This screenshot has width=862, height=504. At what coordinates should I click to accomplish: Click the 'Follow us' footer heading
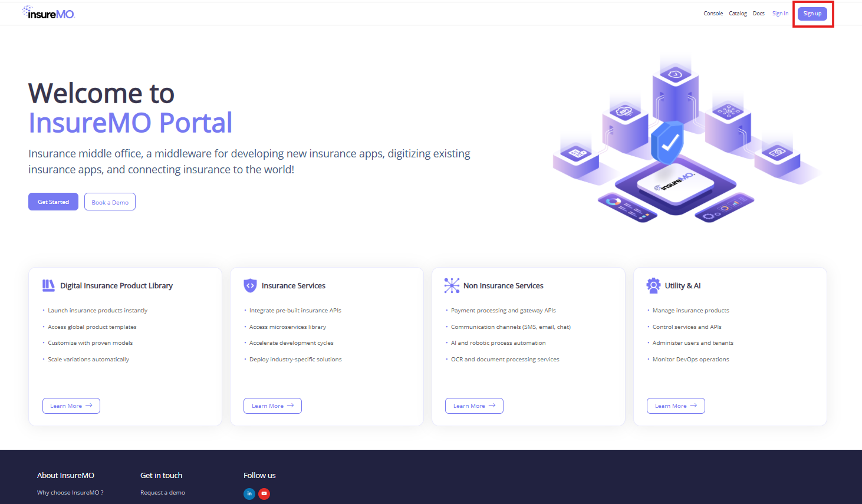pos(259,475)
